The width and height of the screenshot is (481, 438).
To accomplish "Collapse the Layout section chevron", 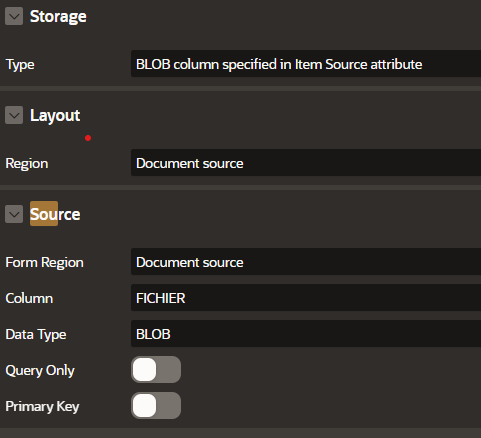I will tap(14, 115).
